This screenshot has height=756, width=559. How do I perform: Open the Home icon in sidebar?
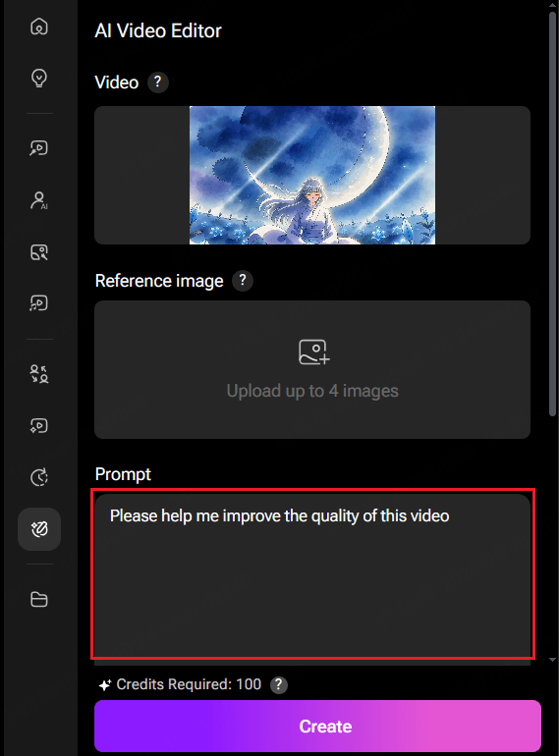39,27
